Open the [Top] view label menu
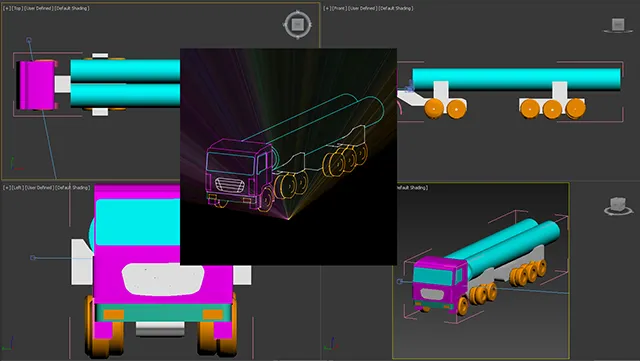 [18, 8]
